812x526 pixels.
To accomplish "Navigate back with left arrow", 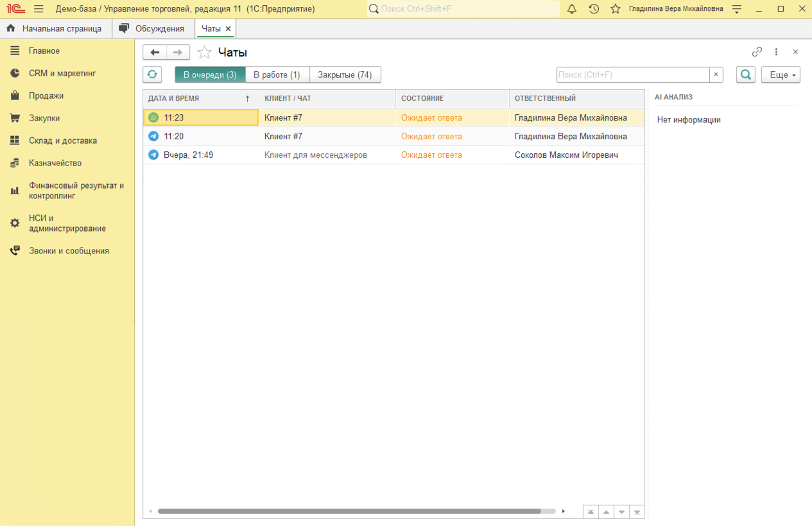I will point(155,53).
